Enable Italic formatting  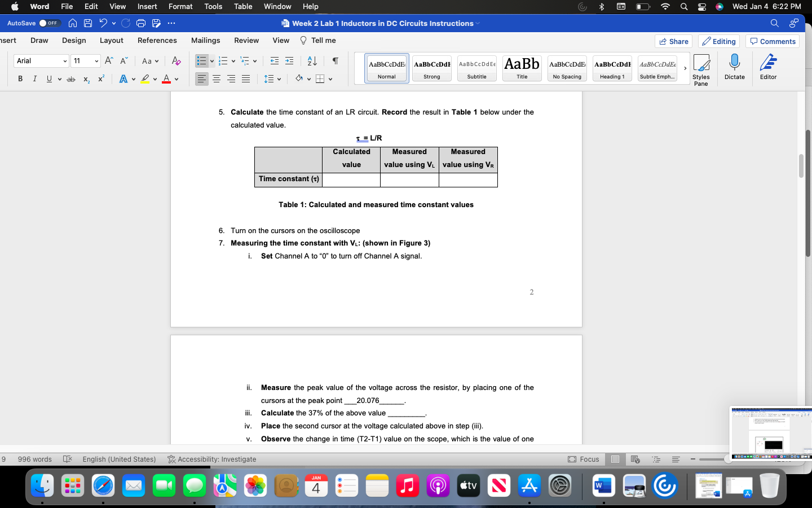pos(34,79)
